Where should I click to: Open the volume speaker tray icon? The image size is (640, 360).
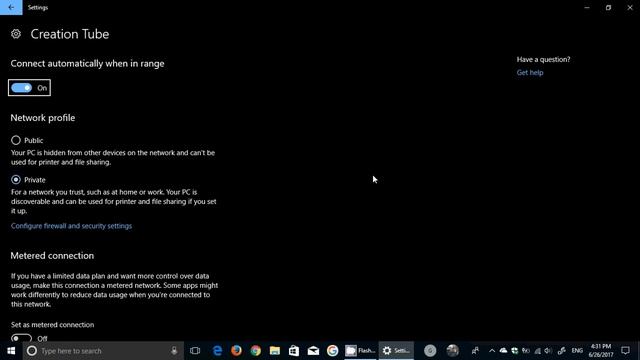548,351
